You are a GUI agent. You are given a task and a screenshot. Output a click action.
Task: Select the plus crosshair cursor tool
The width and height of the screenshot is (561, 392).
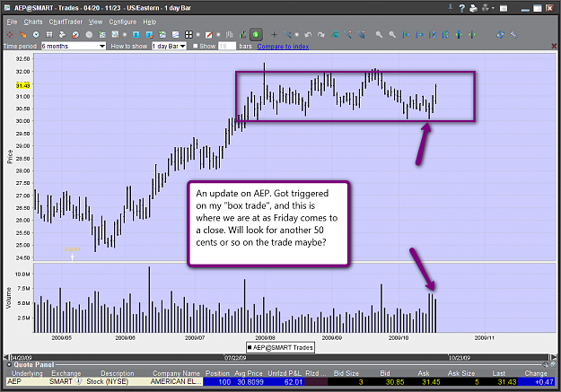(x=274, y=35)
